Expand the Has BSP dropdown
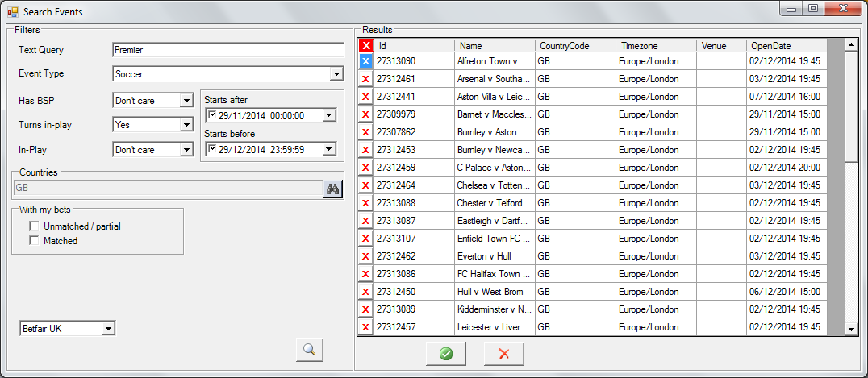Screen dimensions: 868x378 point(186,101)
